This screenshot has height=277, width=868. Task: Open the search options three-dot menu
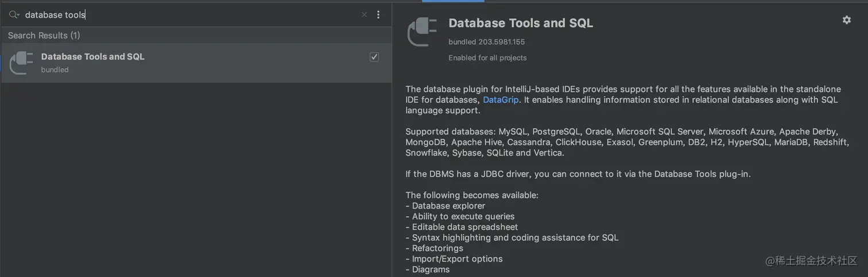click(x=378, y=15)
